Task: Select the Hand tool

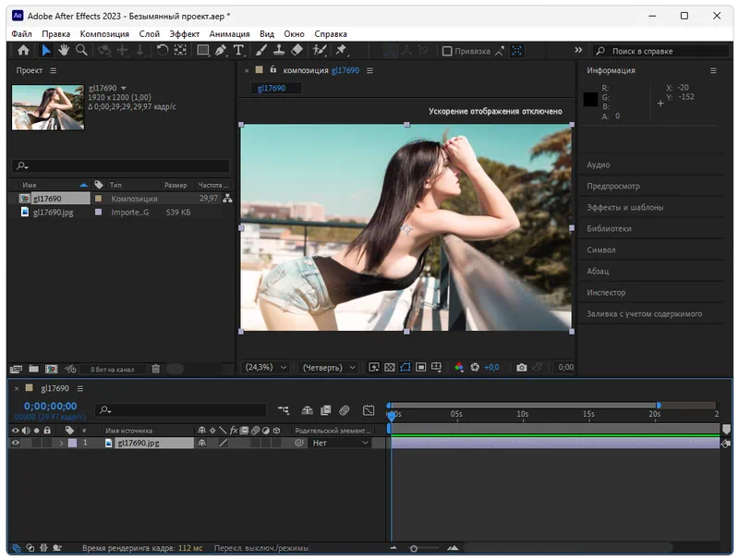Action: (64, 51)
